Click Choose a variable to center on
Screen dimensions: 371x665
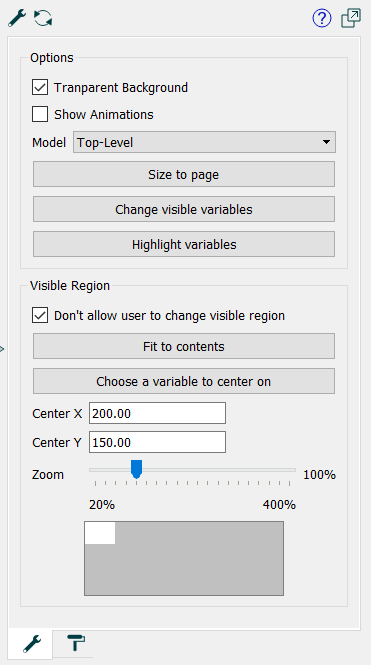coord(184,381)
